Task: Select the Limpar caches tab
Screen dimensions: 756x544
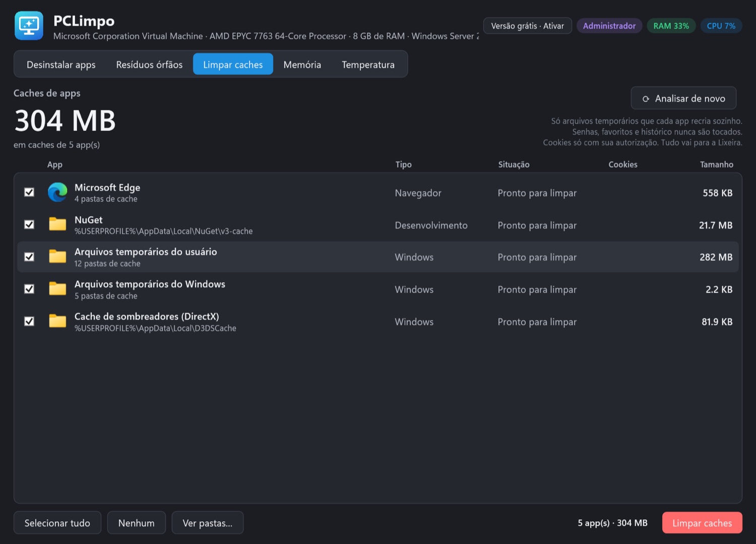Action: [x=233, y=64]
